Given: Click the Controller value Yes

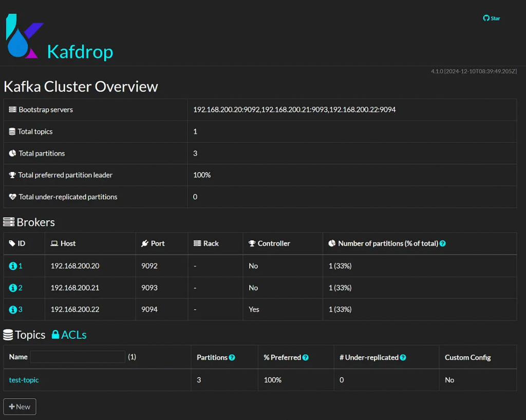Looking at the screenshot, I should (x=254, y=310).
